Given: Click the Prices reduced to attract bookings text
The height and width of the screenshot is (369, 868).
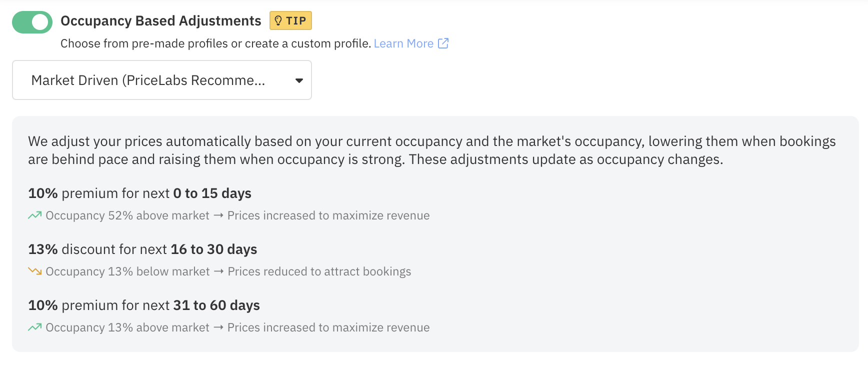Looking at the screenshot, I should [319, 271].
